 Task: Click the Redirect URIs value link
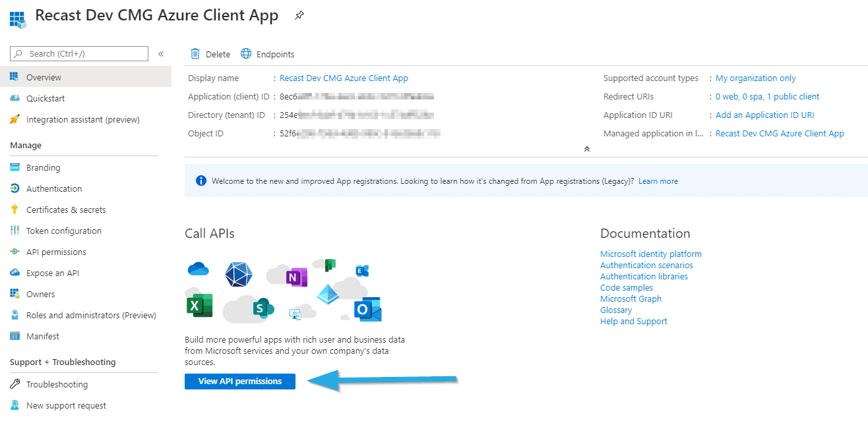767,96
